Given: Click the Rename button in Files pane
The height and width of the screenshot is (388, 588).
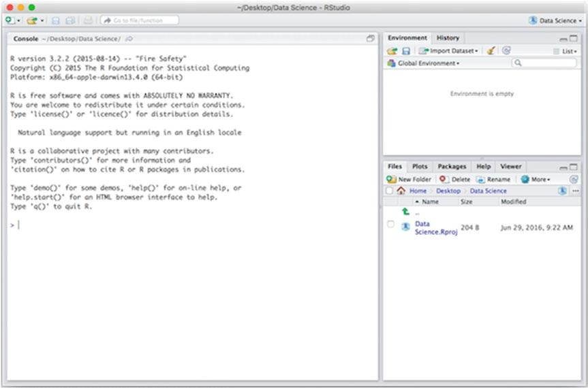Looking at the screenshot, I should (x=493, y=180).
